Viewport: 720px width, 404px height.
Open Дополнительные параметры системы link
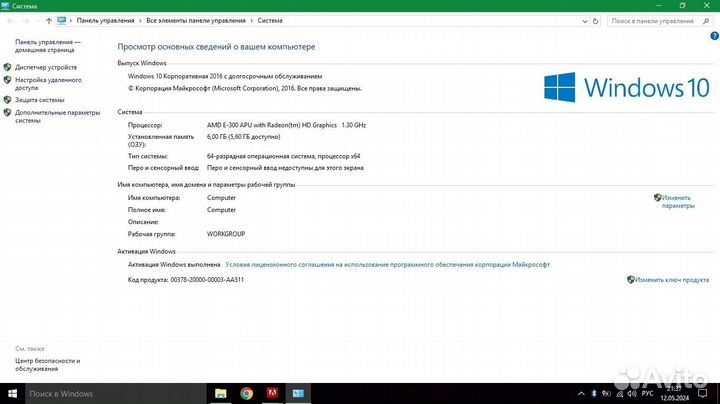(57, 116)
